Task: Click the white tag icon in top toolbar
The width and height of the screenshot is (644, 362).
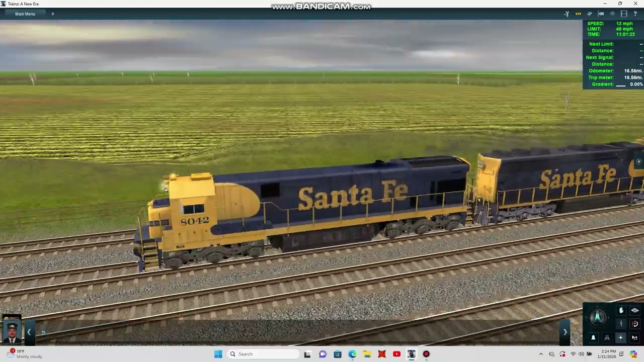Action: [590, 14]
